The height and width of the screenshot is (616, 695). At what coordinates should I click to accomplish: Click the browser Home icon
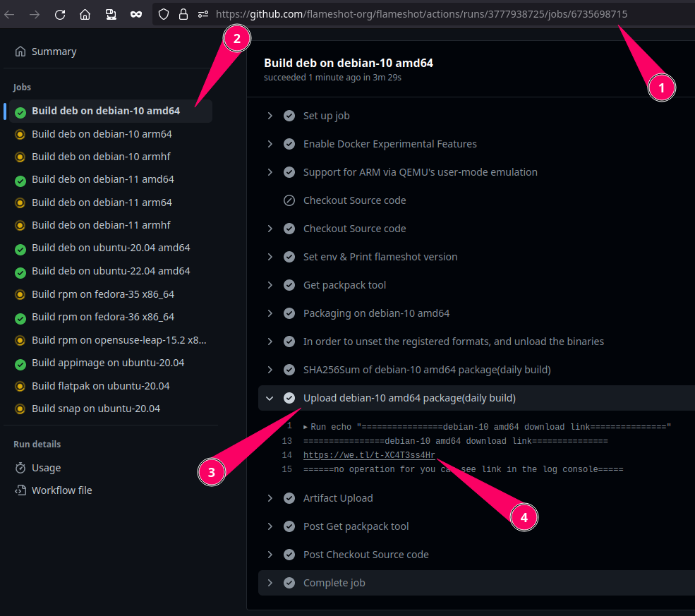pyautogui.click(x=85, y=14)
